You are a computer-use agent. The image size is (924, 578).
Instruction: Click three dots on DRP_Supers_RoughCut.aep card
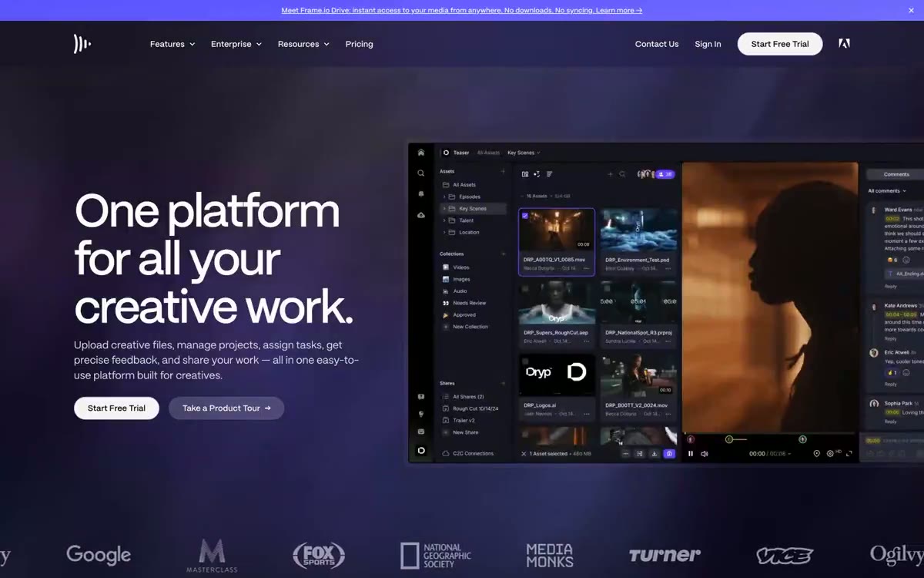(586, 341)
